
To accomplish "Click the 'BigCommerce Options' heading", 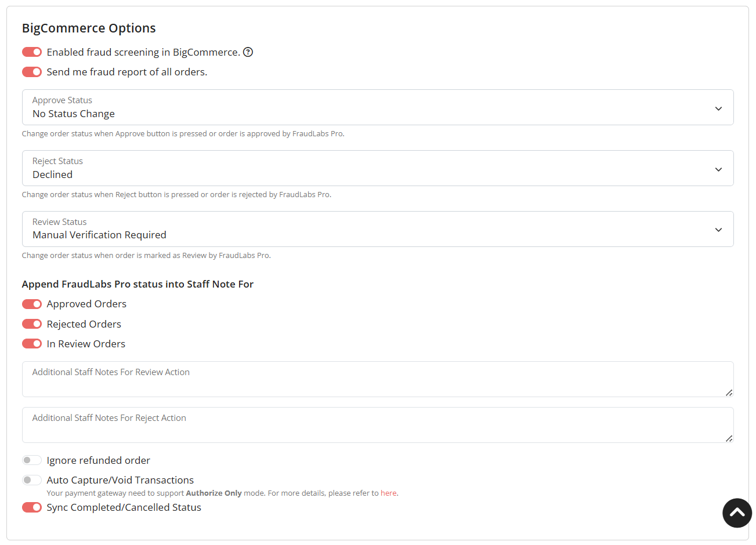I will [x=89, y=28].
